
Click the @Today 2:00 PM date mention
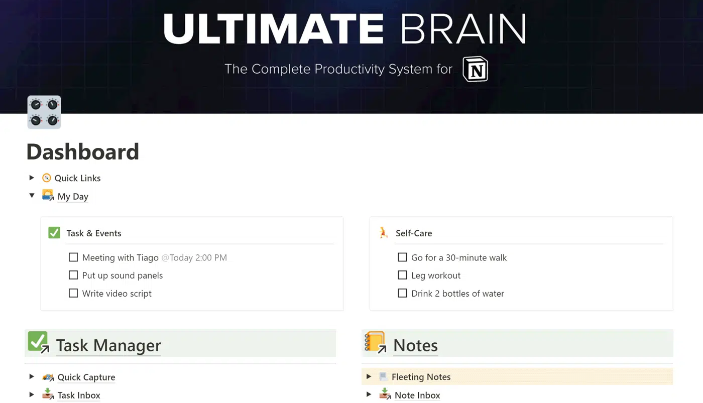(x=194, y=258)
